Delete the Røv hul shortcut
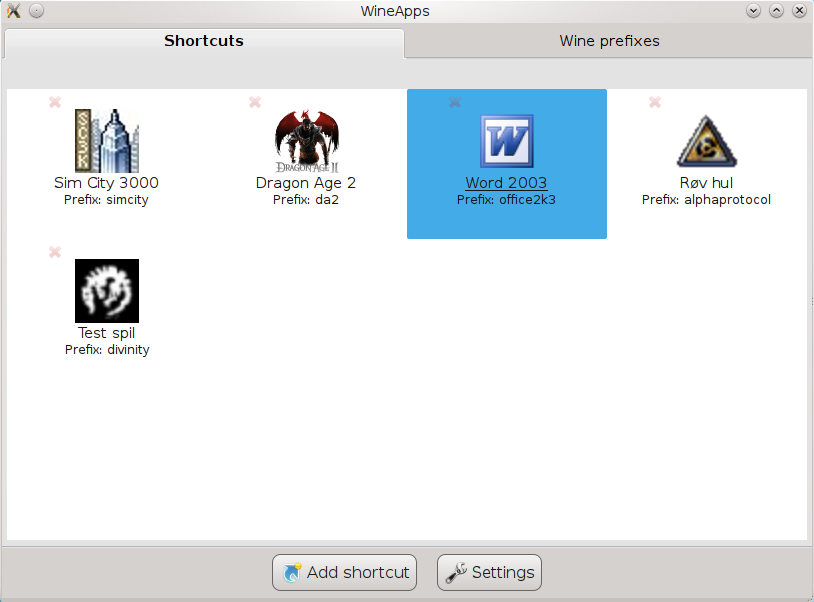Screen dimensions: 814x602 pos(655,102)
